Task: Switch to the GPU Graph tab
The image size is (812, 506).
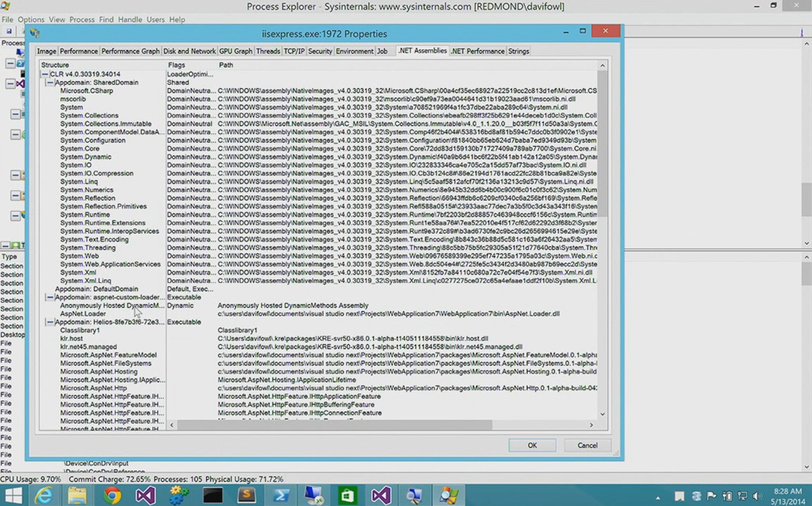Action: (236, 52)
